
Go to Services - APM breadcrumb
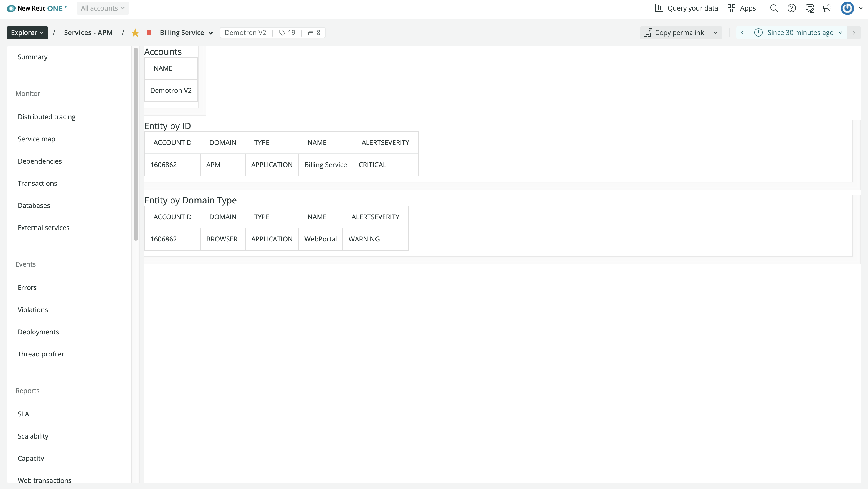click(88, 33)
